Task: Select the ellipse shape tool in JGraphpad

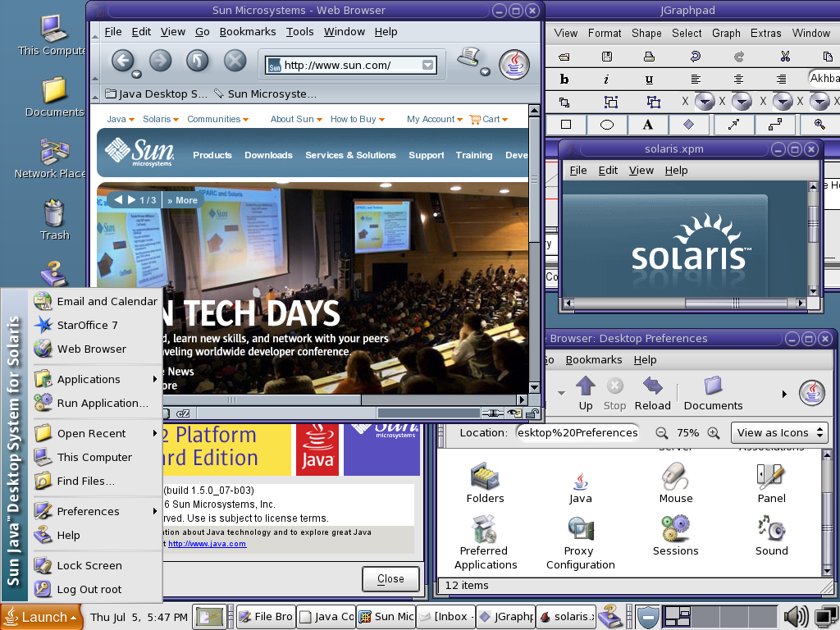Action: pyautogui.click(x=607, y=125)
